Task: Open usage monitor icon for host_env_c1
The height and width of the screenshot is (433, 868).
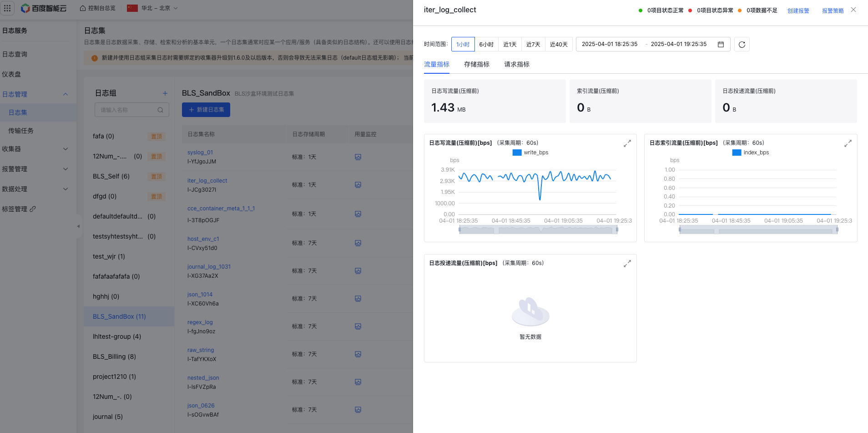Action: coord(358,243)
